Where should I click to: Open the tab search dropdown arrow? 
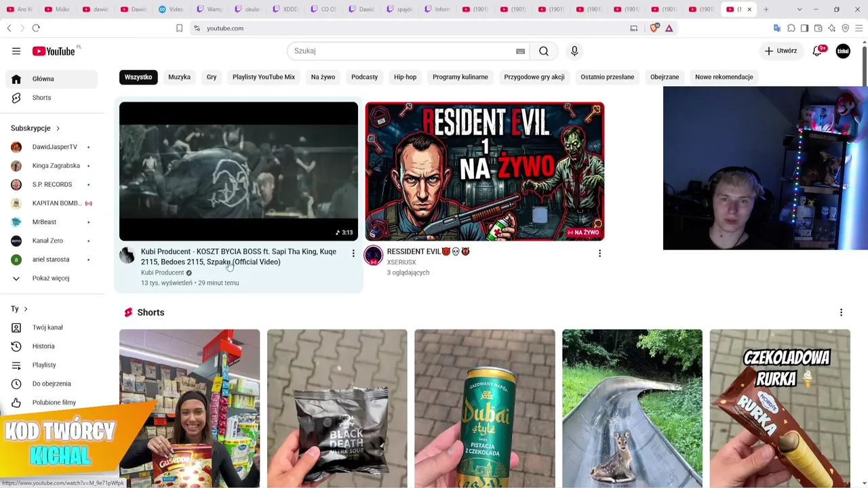800,9
